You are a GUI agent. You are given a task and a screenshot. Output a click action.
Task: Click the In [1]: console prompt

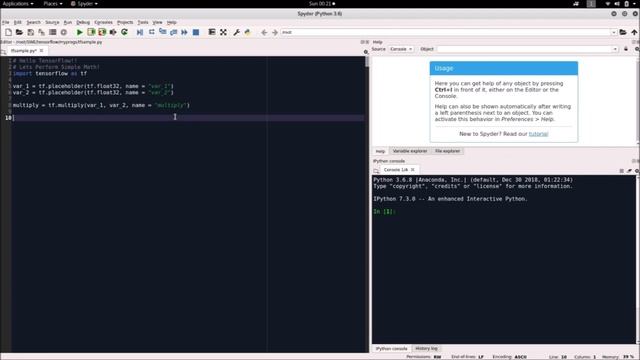click(384, 211)
